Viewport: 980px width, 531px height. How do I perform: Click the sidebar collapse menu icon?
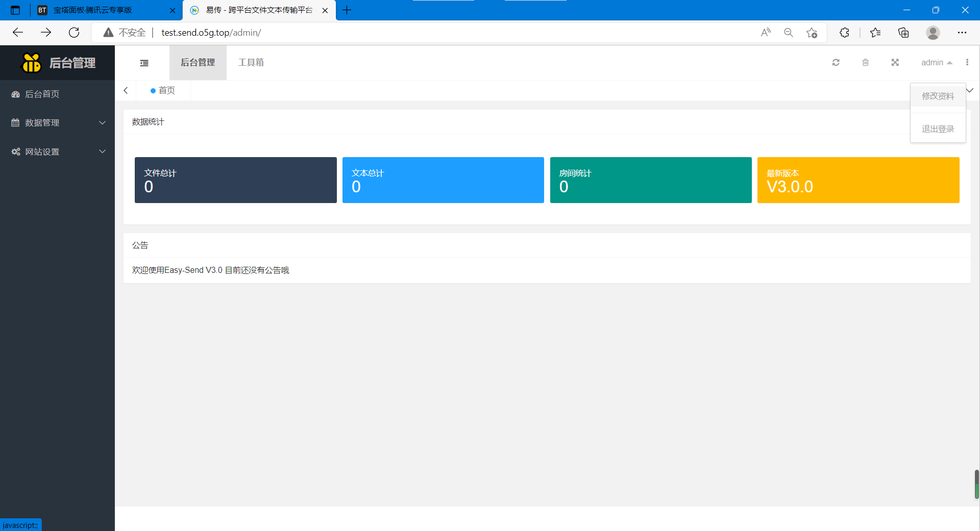144,63
